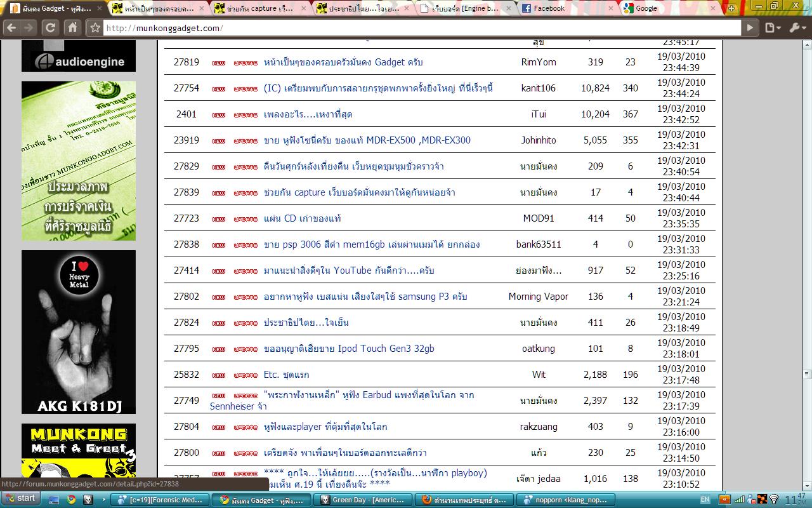This screenshot has width=812, height=508.
Task: Open the Siriraj donation photos banner
Action: (x=79, y=161)
